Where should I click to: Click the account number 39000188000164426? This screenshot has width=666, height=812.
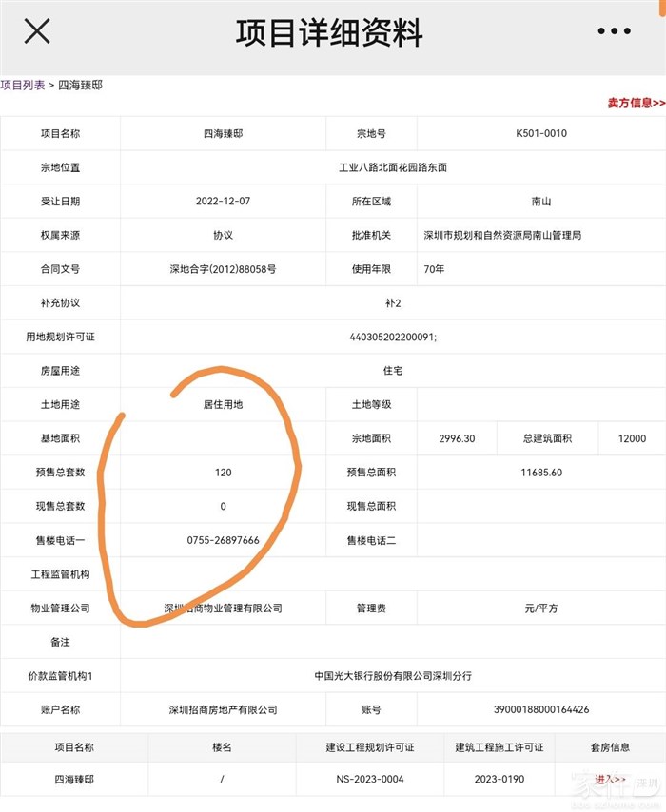click(x=540, y=710)
